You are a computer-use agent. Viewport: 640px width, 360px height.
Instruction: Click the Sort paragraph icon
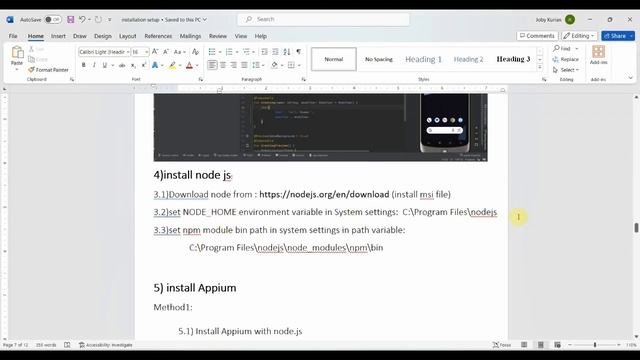(x=287, y=52)
